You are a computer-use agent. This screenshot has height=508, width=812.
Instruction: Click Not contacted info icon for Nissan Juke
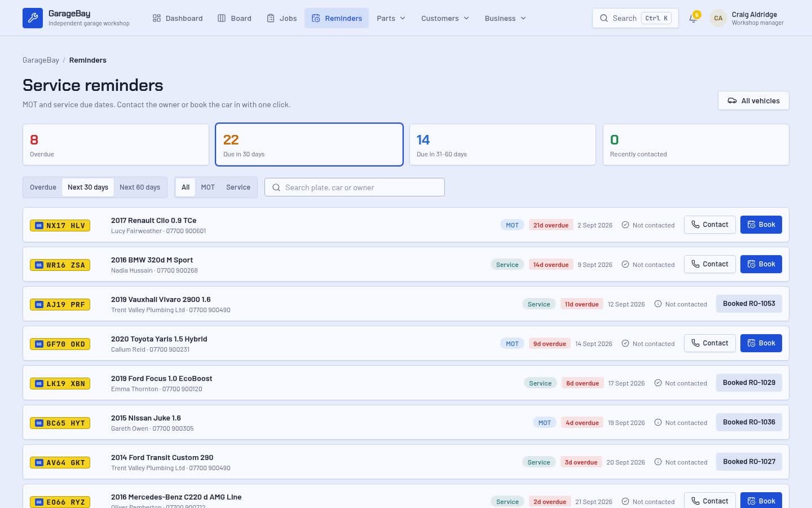point(658,422)
